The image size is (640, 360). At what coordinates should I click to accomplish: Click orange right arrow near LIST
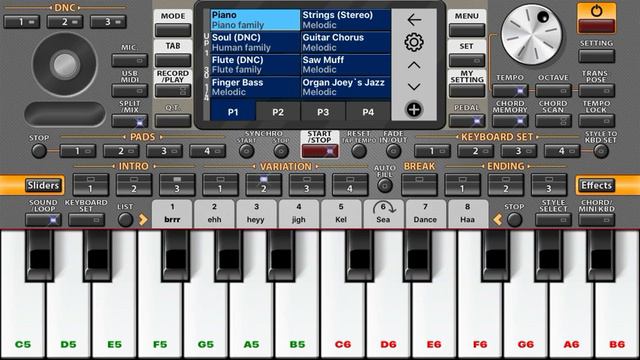[143, 220]
